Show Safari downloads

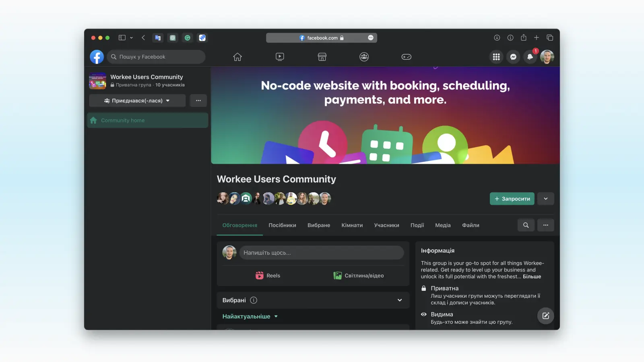click(x=497, y=38)
